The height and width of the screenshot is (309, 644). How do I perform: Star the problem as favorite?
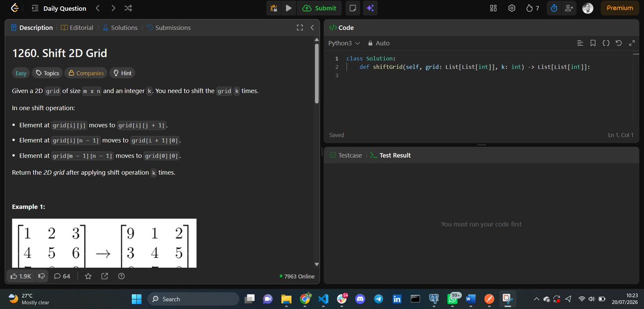pyautogui.click(x=88, y=276)
